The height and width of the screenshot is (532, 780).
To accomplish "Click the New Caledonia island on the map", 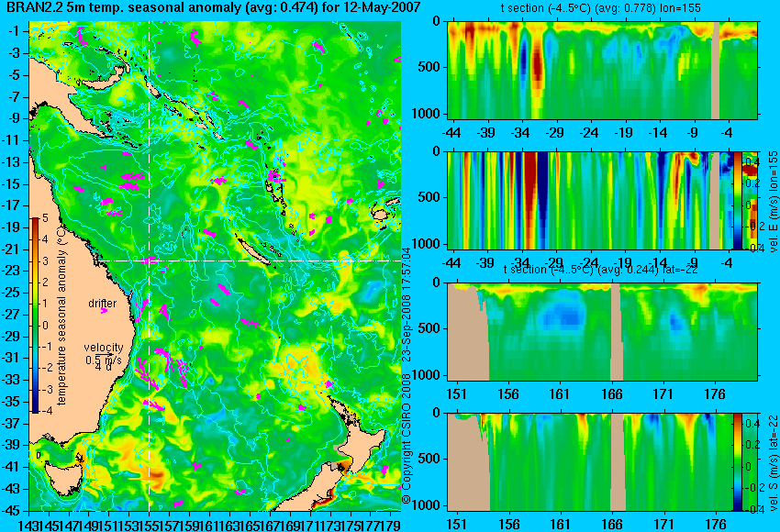I will click(255, 251).
